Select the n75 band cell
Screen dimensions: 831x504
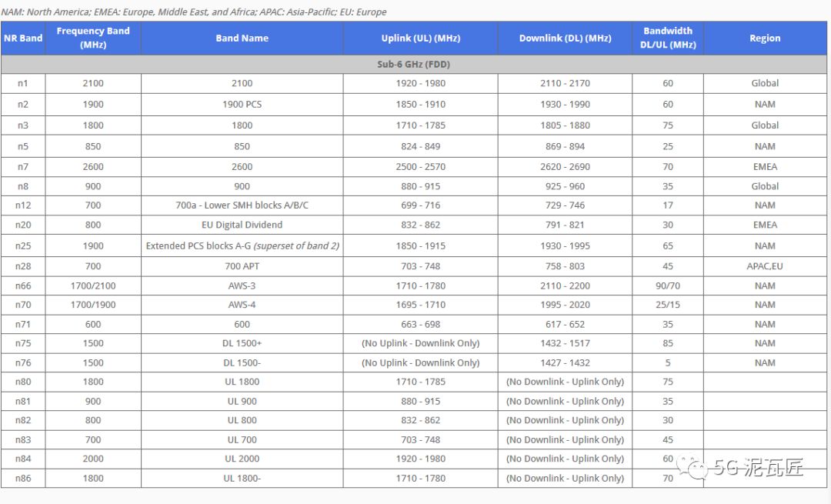tap(23, 343)
